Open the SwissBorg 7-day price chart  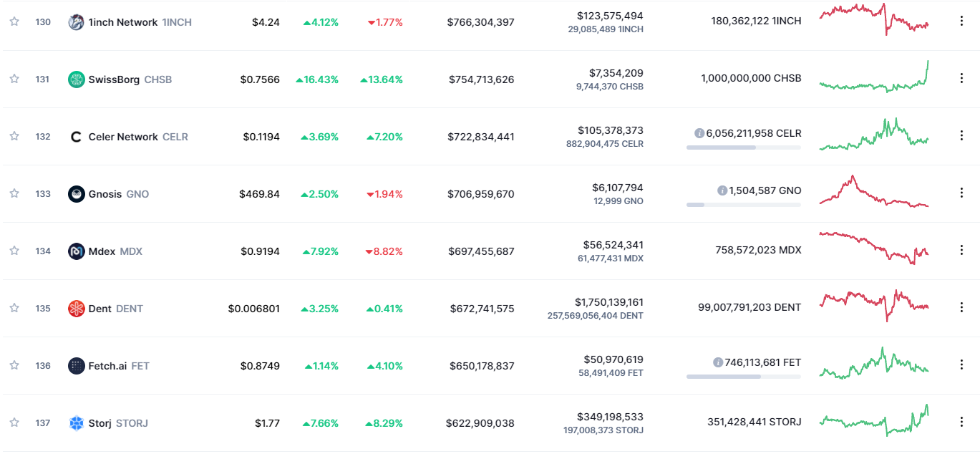[874, 78]
